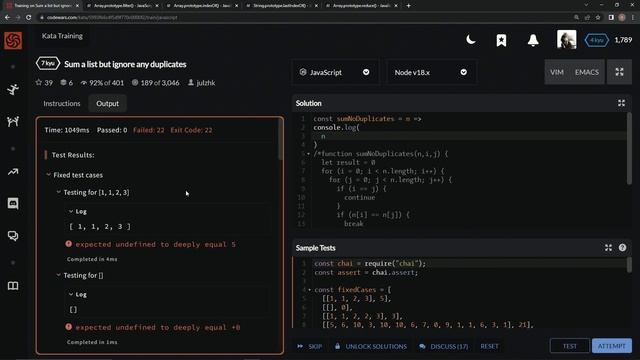Click the 'Failed: 22' text
Image resolution: width=640 pixels, height=360 pixels.
(x=149, y=130)
